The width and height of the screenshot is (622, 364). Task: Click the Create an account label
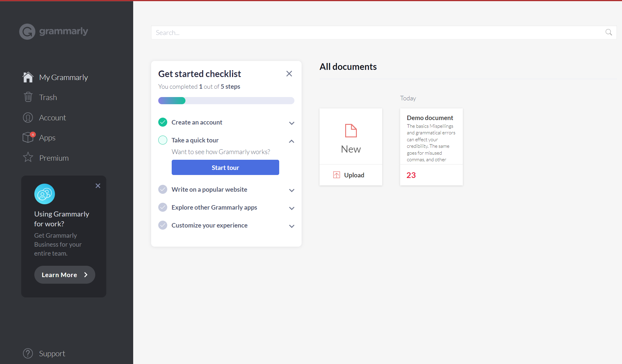pyautogui.click(x=197, y=122)
